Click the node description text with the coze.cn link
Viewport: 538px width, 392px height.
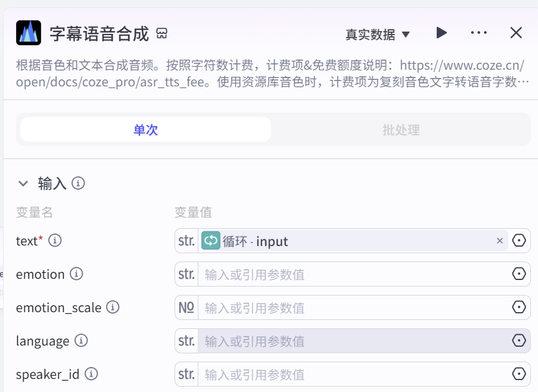coord(272,73)
